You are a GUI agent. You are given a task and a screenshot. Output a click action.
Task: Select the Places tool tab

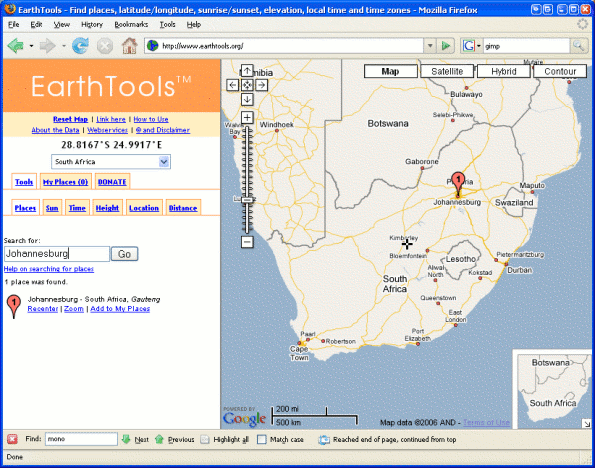[x=25, y=208]
